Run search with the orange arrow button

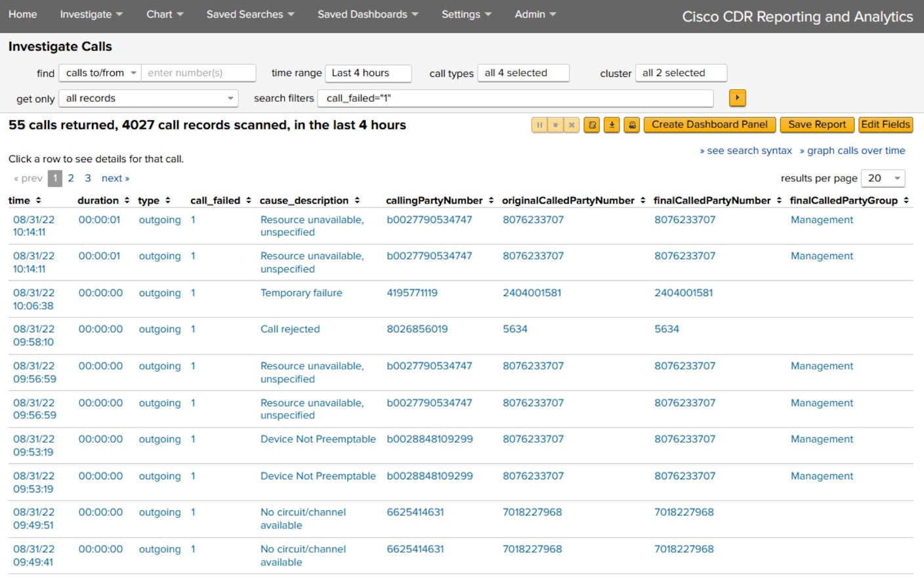tap(737, 98)
